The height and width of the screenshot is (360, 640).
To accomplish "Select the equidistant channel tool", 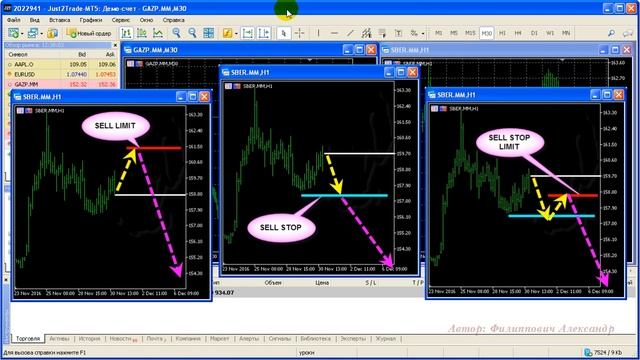I will (366, 33).
